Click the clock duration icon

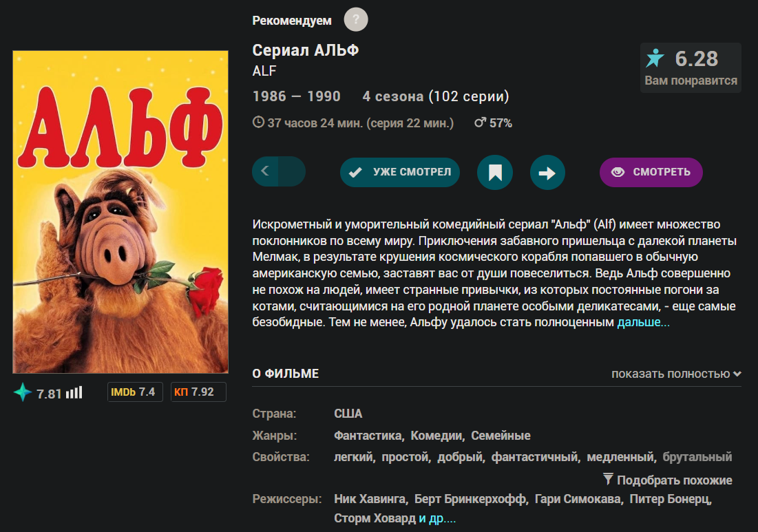[x=259, y=123]
